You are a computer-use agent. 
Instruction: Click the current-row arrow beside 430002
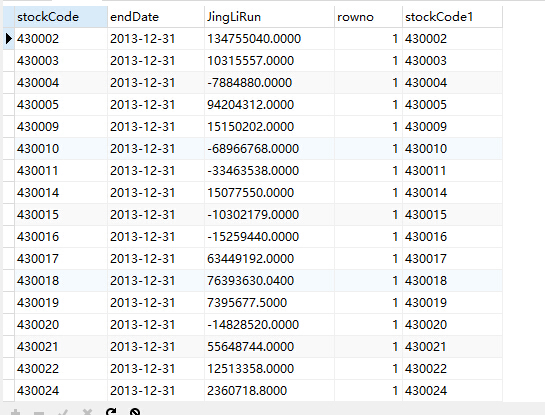click(9, 39)
